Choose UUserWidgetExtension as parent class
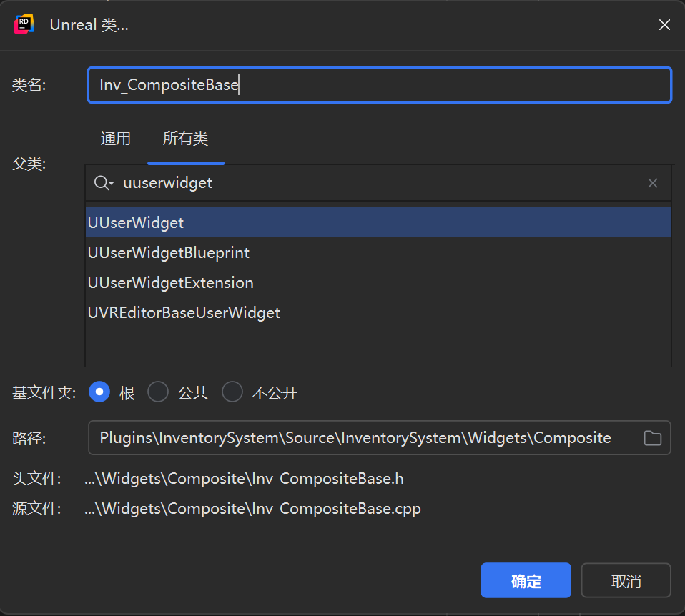The height and width of the screenshot is (616, 685). tap(171, 282)
